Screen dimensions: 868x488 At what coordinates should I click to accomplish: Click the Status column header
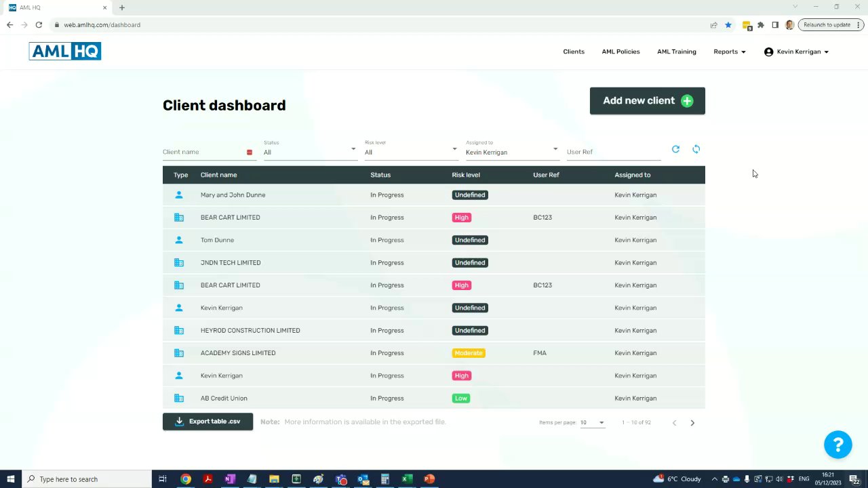point(380,175)
